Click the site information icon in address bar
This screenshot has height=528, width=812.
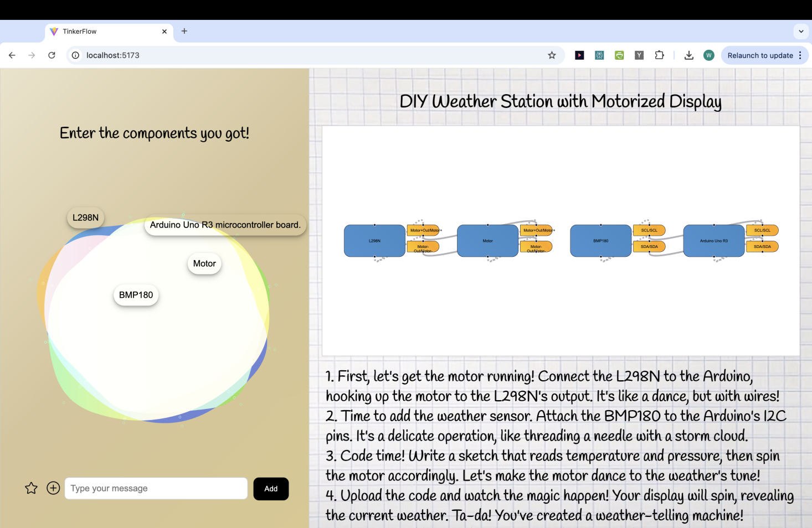[75, 55]
